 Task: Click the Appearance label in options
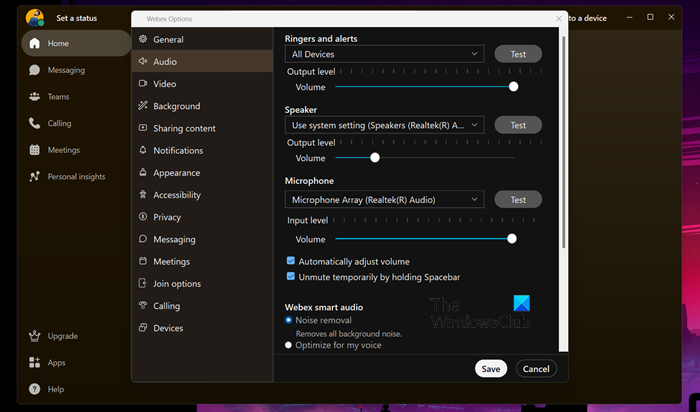(177, 173)
